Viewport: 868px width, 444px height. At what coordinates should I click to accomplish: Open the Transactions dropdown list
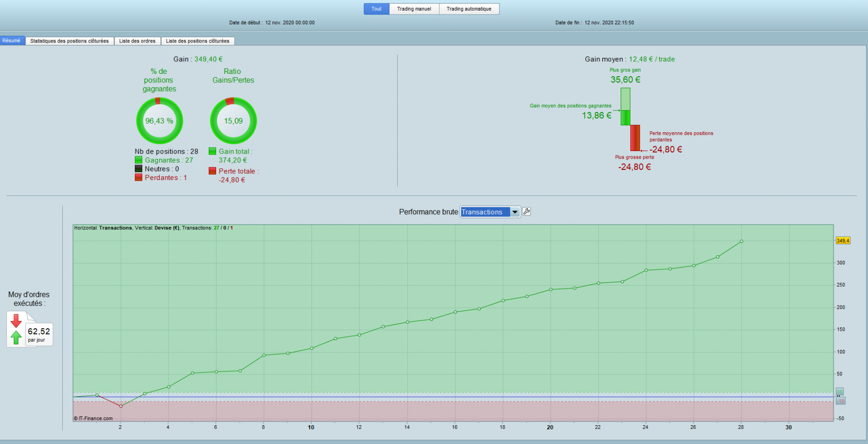pos(490,212)
